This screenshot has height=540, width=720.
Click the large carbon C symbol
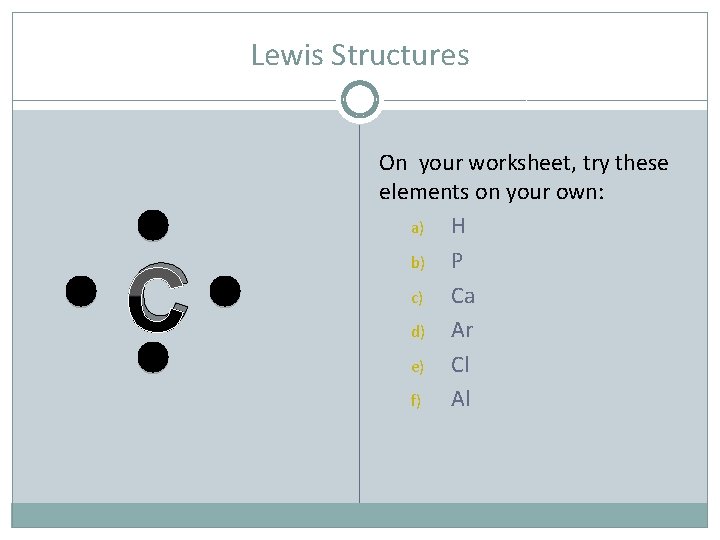(x=158, y=298)
